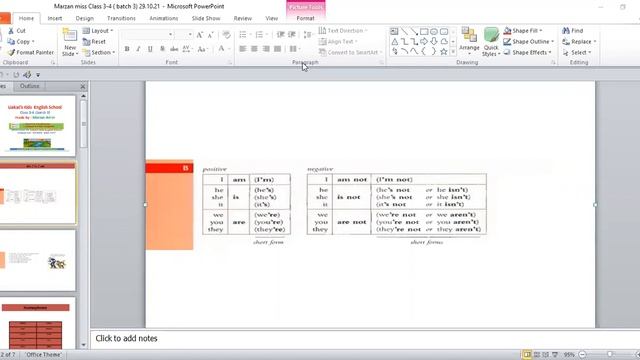Select first slide thumbnail
This screenshot has height=360, width=640.
(38, 126)
